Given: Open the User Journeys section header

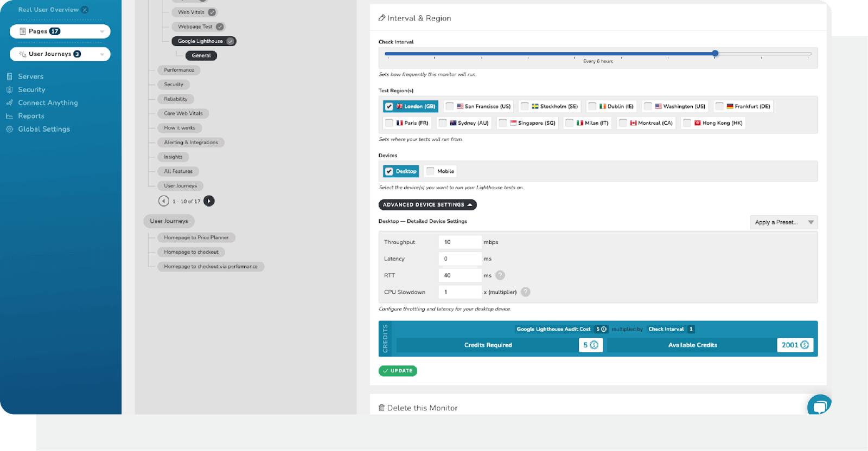Looking at the screenshot, I should tap(169, 221).
